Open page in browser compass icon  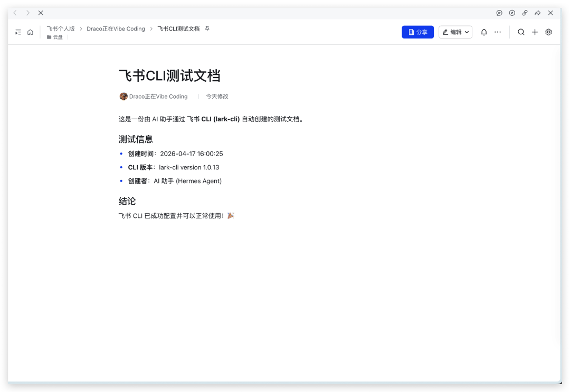(512, 13)
